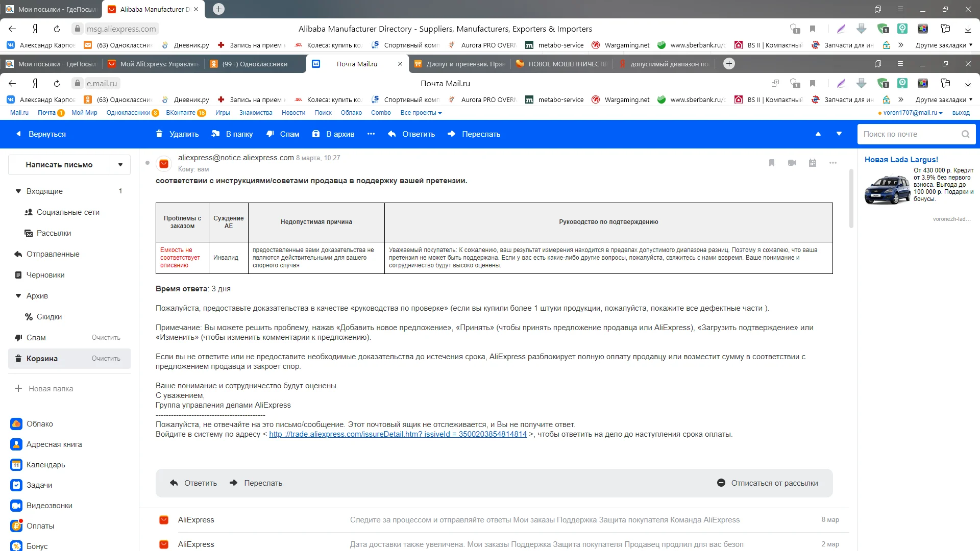Image resolution: width=980 pixels, height=551 pixels.
Task: Archive the email with В архив
Action: coord(334,134)
